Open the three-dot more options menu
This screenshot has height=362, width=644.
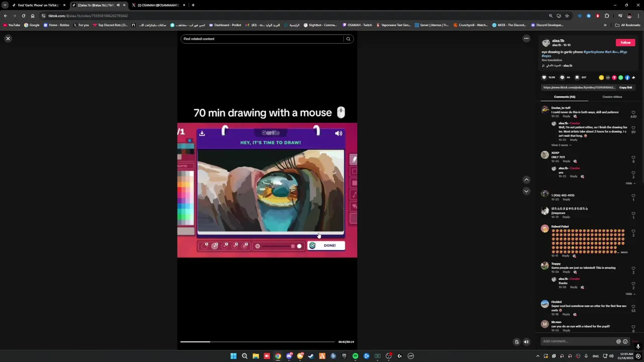click(x=526, y=39)
